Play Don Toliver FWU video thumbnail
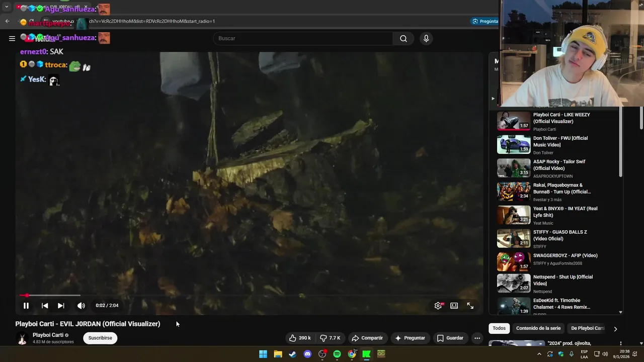Viewport: 644px width, 362px height. [514, 144]
